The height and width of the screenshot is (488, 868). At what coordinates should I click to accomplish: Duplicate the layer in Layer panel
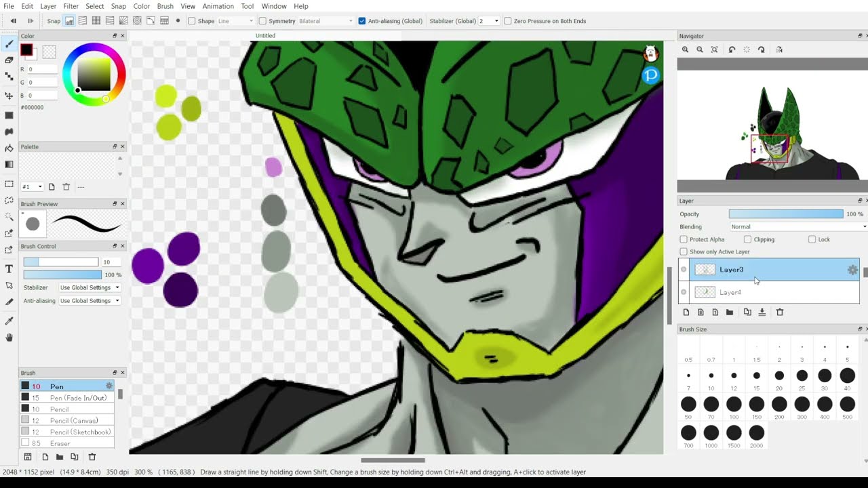(x=747, y=312)
